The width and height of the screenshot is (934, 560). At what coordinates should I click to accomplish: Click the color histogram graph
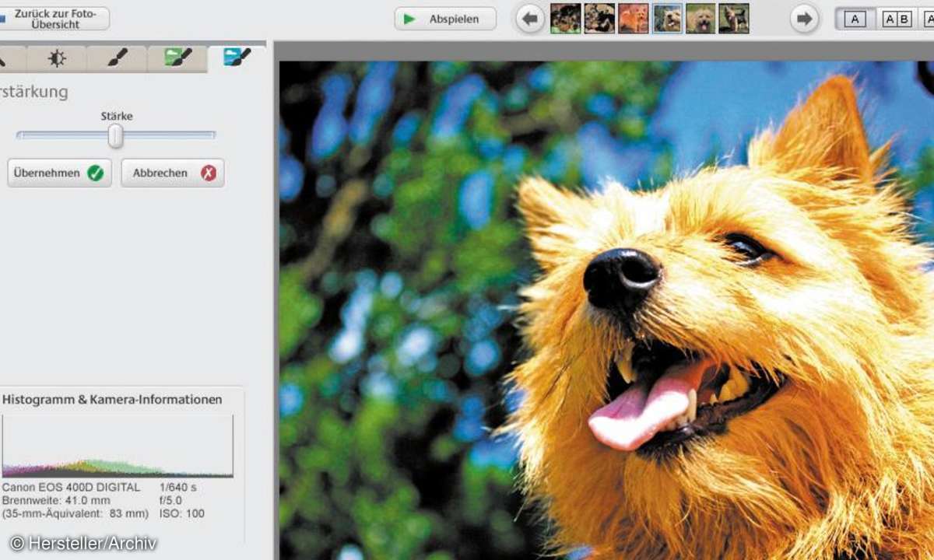tap(118, 446)
